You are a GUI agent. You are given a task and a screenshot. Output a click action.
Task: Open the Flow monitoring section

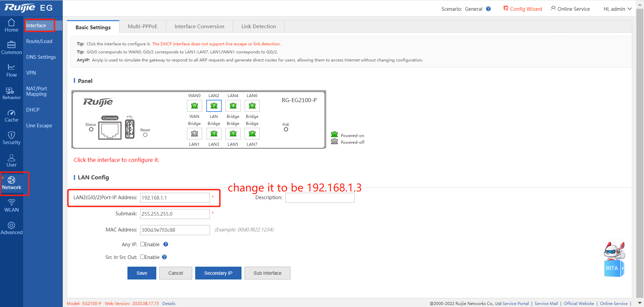pos(11,71)
